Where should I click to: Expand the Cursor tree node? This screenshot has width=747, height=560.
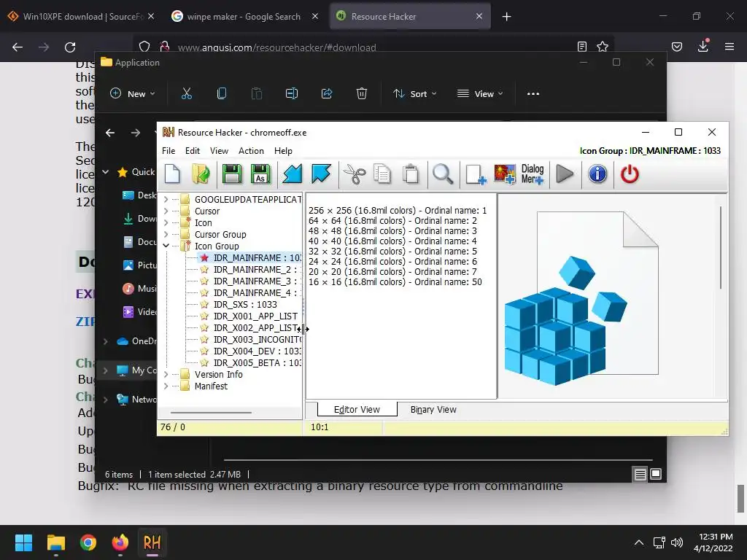click(x=166, y=211)
